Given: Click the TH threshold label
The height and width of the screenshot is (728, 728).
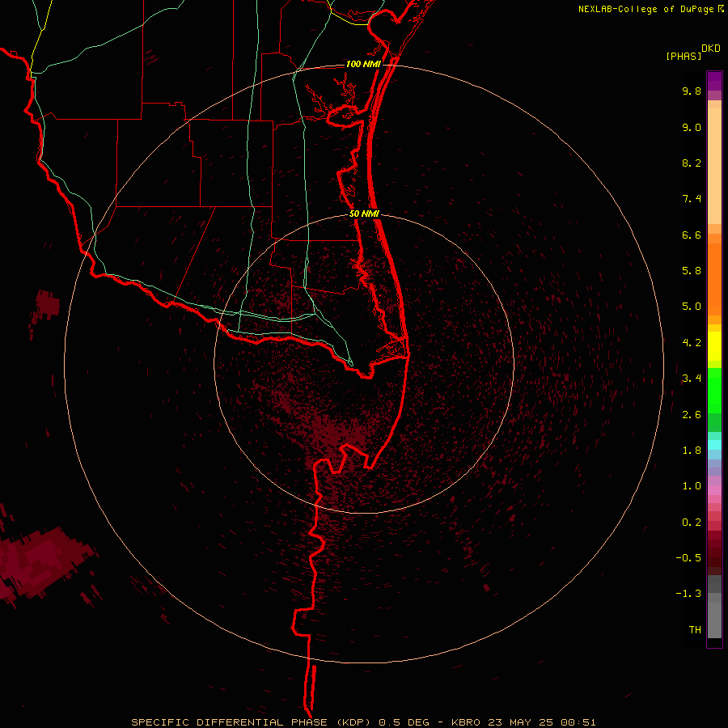Looking at the screenshot, I should (x=695, y=629).
